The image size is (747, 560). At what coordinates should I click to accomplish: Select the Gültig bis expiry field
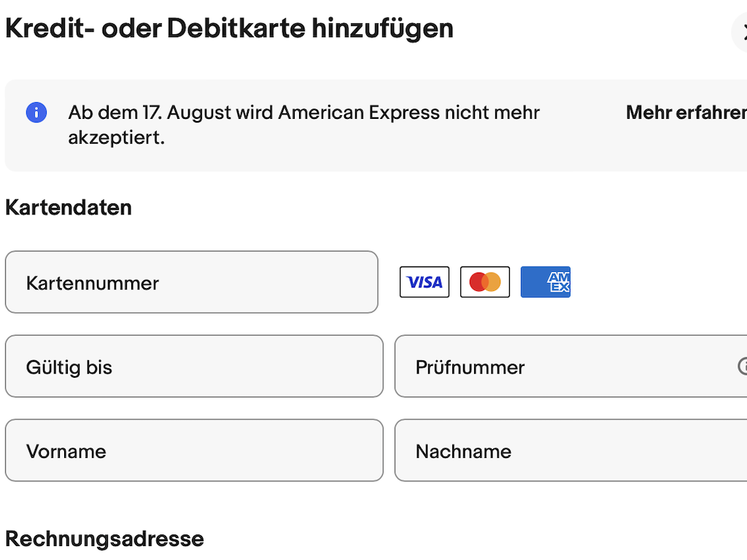coord(194,366)
